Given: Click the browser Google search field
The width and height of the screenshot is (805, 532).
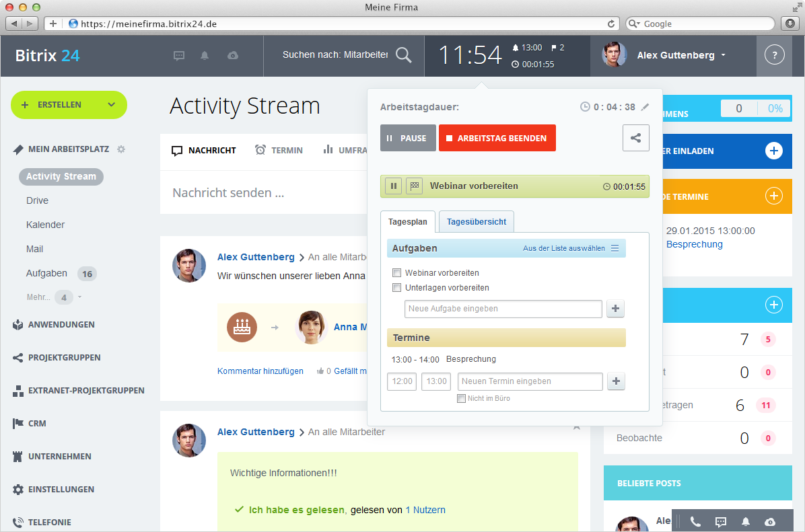Looking at the screenshot, I should 700,24.
